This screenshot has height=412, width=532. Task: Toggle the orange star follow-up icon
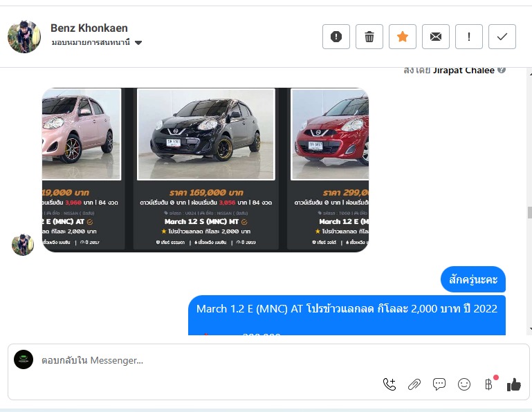(x=403, y=37)
